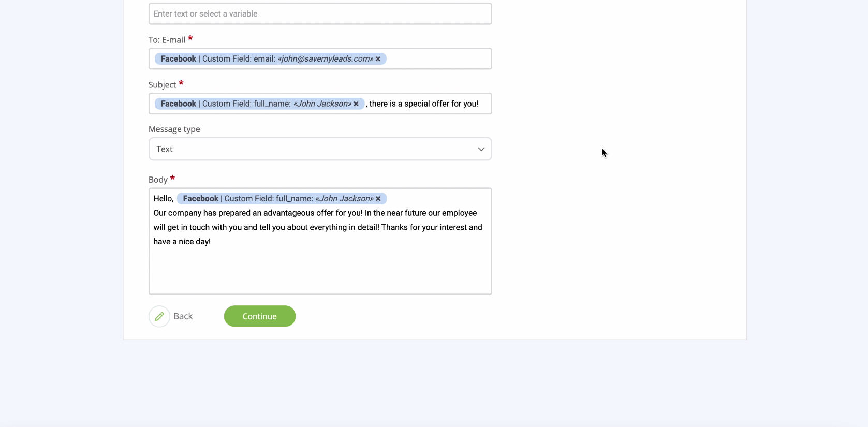The height and width of the screenshot is (427, 868).
Task: Click the Body text area's empty space below the message
Action: pyautogui.click(x=320, y=269)
